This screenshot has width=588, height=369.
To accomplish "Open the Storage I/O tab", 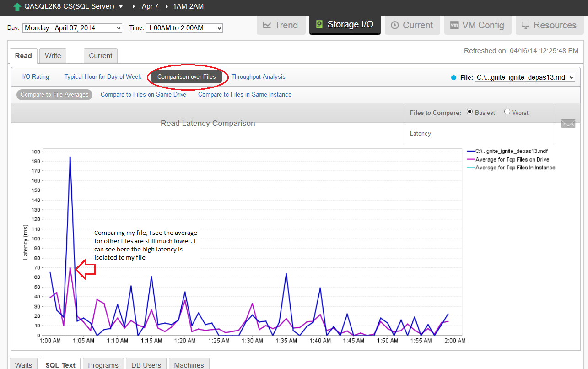I will point(345,25).
